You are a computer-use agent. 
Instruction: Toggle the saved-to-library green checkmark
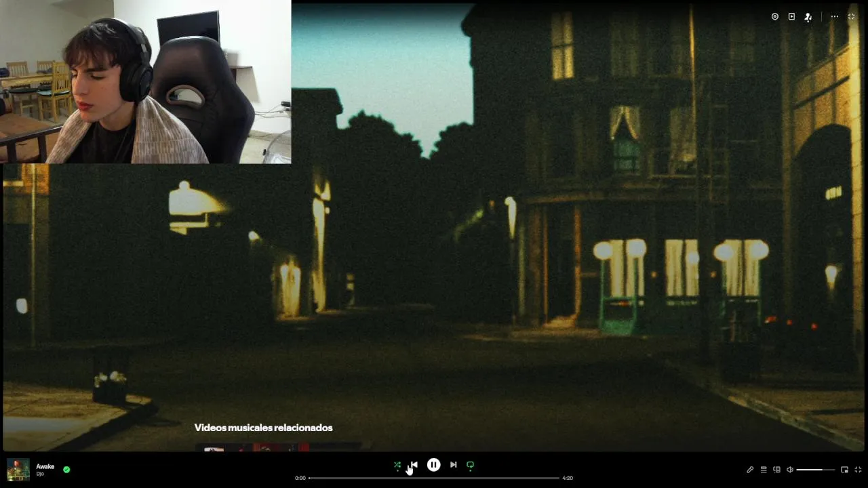coord(66,469)
